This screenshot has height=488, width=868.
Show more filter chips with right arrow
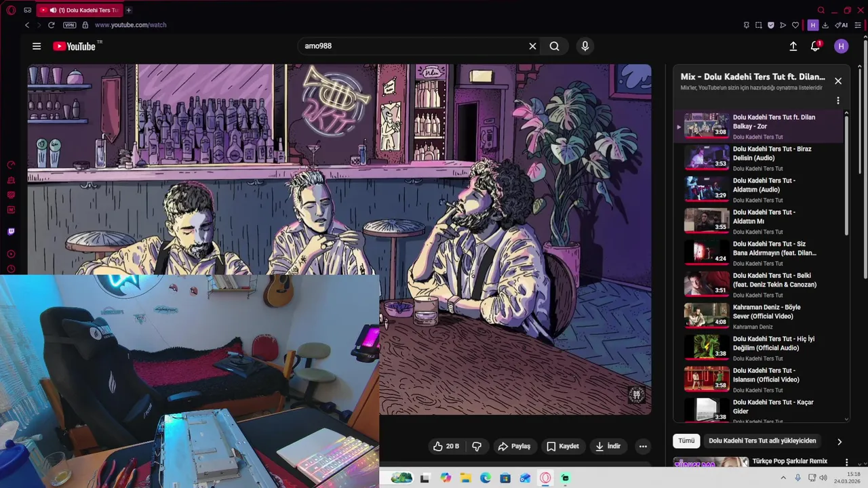click(840, 441)
